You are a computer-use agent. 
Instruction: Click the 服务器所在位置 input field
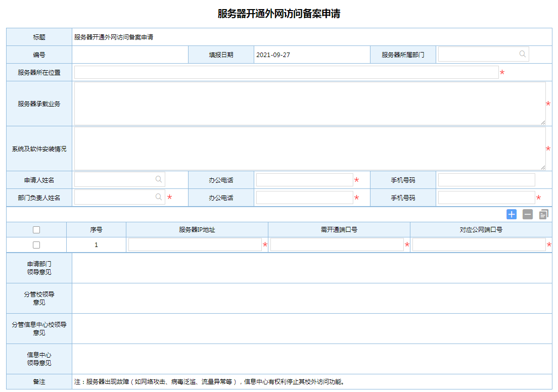click(x=286, y=72)
